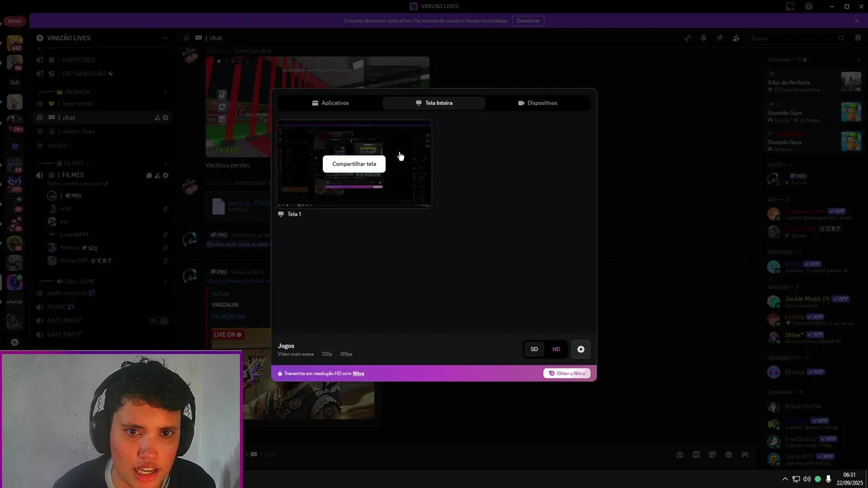Choose HD stream quality
868x488 pixels.
tap(556, 349)
